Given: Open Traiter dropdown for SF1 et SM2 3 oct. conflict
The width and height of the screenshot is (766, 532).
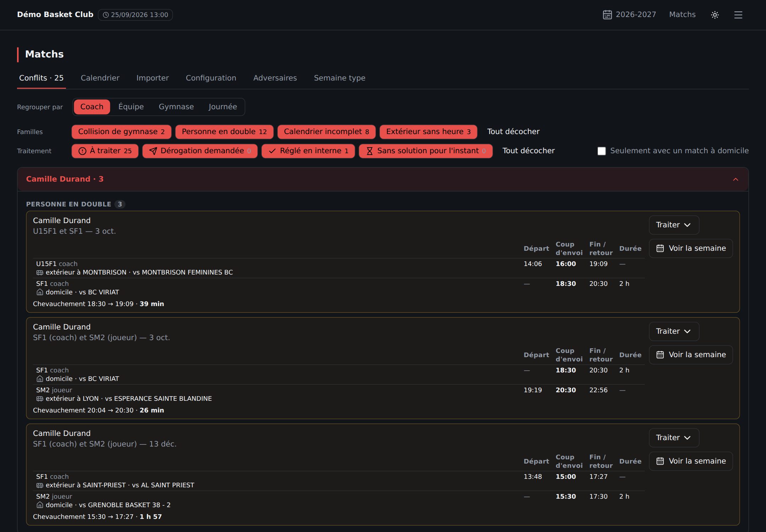Looking at the screenshot, I should 674,331.
